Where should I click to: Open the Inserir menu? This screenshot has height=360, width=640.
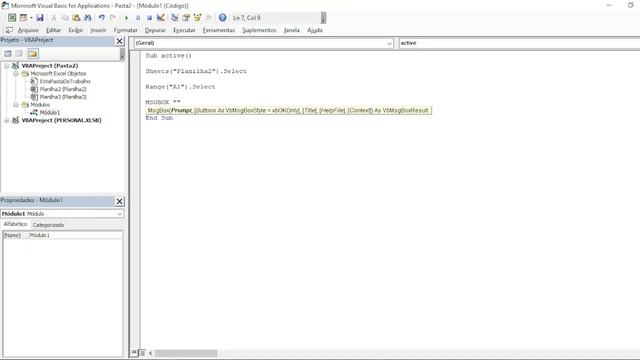[x=98, y=30]
